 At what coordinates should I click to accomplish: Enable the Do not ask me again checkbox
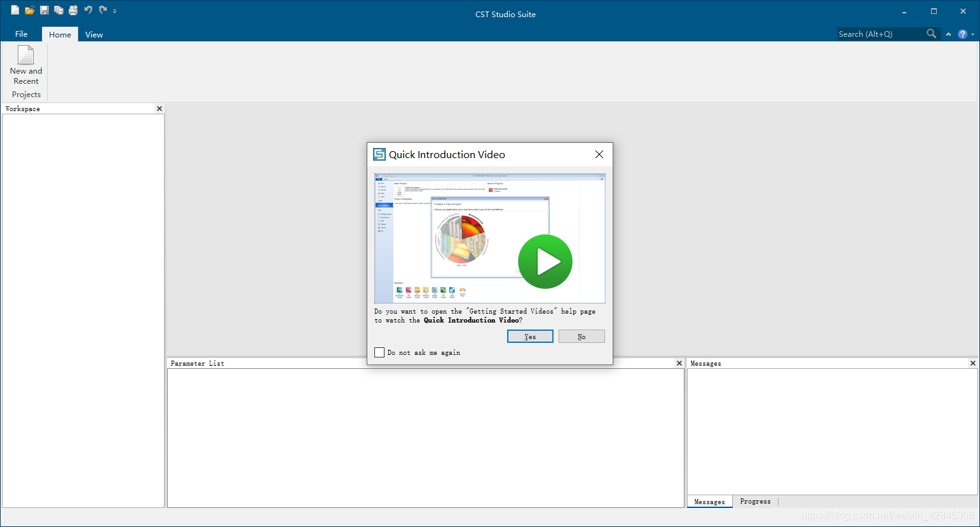379,352
